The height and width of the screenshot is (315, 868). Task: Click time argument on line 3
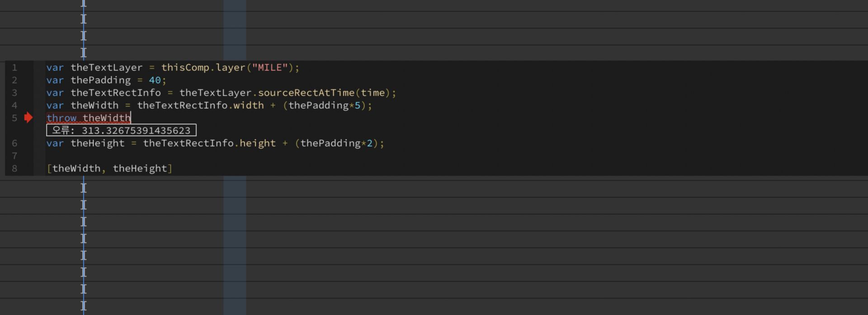click(373, 93)
